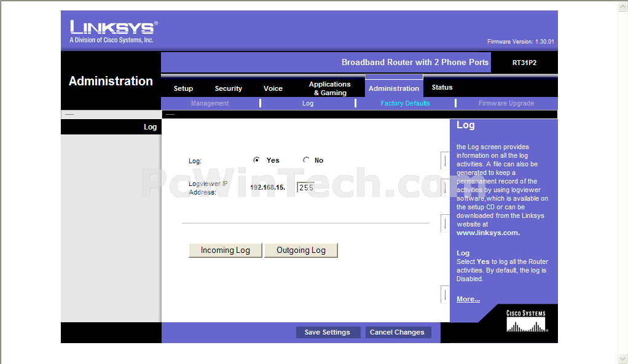The image size is (628, 364).
Task: Switch to the Voice tab
Action: point(273,88)
